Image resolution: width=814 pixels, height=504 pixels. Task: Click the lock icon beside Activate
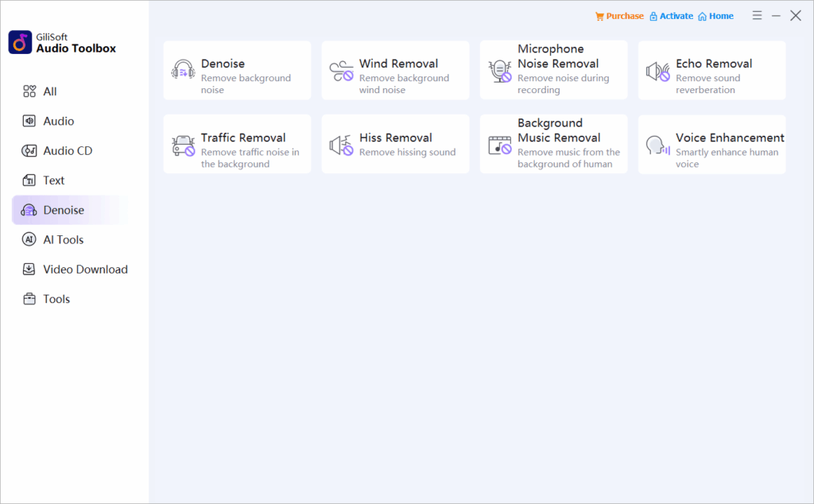click(x=653, y=17)
